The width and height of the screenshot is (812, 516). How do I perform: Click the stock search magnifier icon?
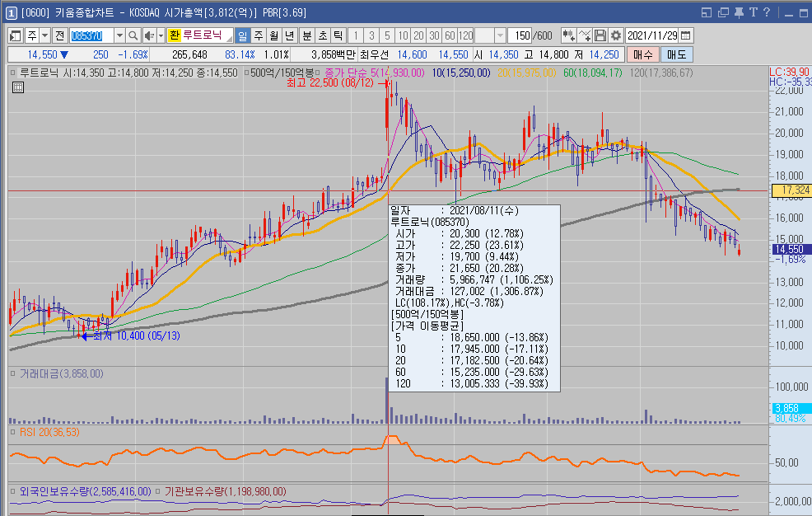tap(133, 35)
